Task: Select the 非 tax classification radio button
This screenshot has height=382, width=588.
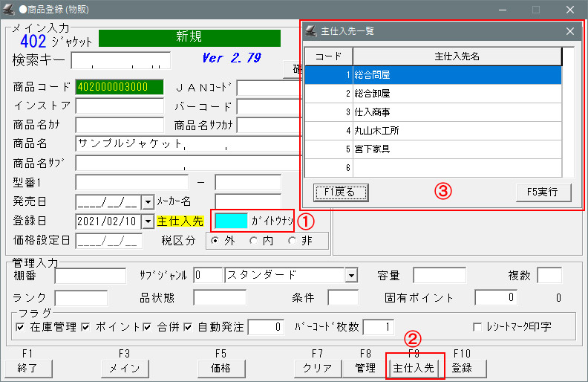Action: pos(292,240)
